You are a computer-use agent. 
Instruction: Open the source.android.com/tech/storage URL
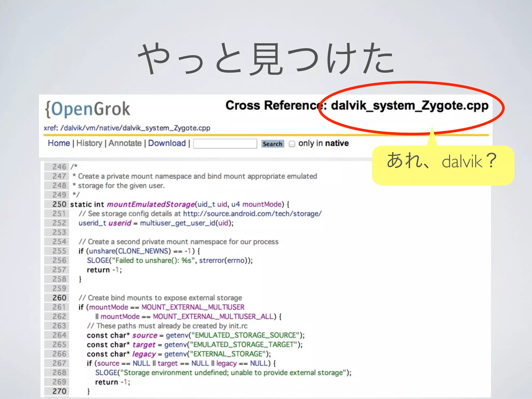point(252,214)
